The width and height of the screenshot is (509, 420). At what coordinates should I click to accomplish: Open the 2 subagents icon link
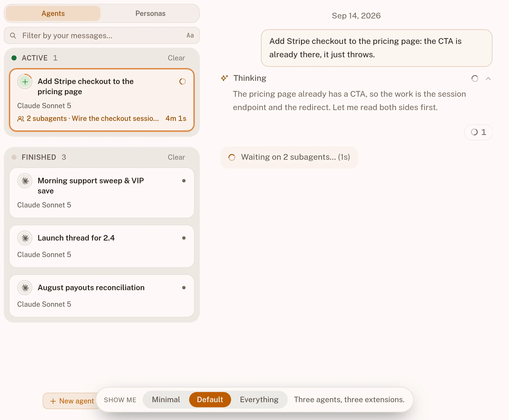pyautogui.click(x=21, y=119)
